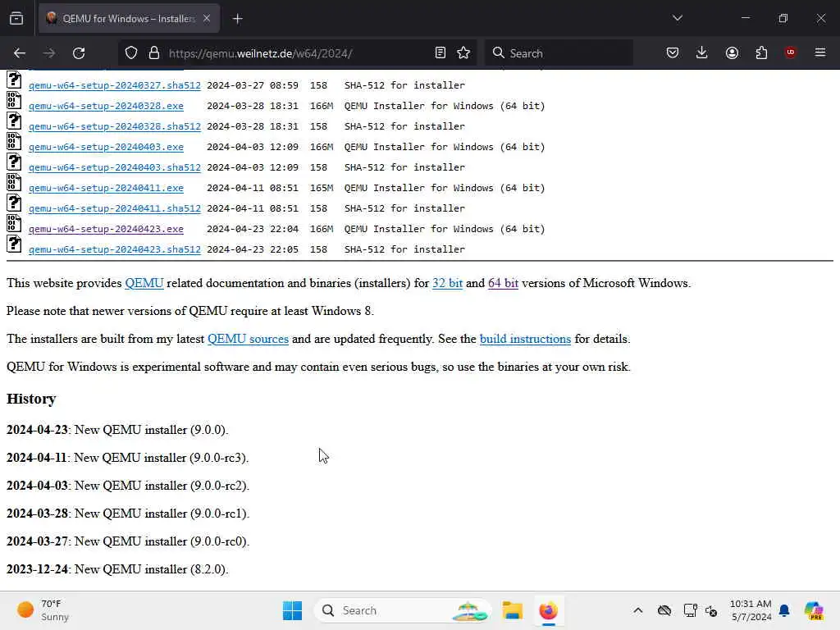Click the Firefox taskbar icon
Image resolution: width=840 pixels, height=630 pixels.
(x=549, y=610)
